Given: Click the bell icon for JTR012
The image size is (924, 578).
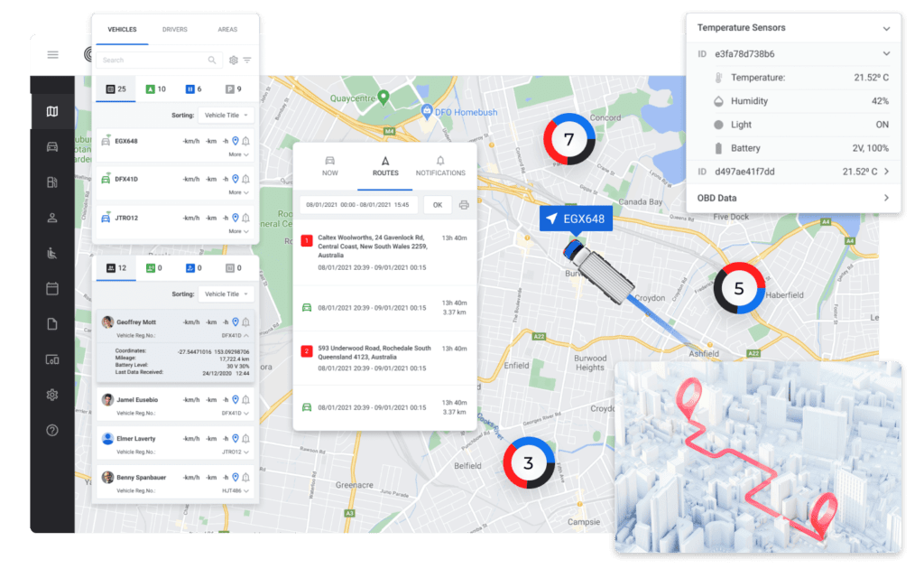Looking at the screenshot, I should click(245, 218).
